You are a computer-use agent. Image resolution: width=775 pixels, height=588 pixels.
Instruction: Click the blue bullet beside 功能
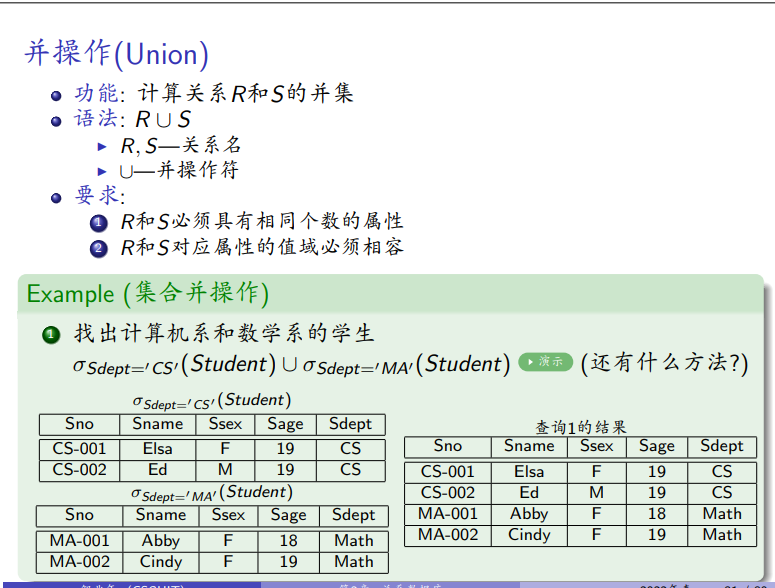point(57,96)
